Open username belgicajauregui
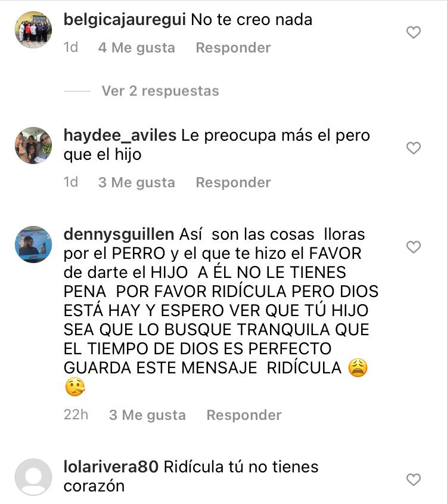447x504 pixels. [x=125, y=20]
